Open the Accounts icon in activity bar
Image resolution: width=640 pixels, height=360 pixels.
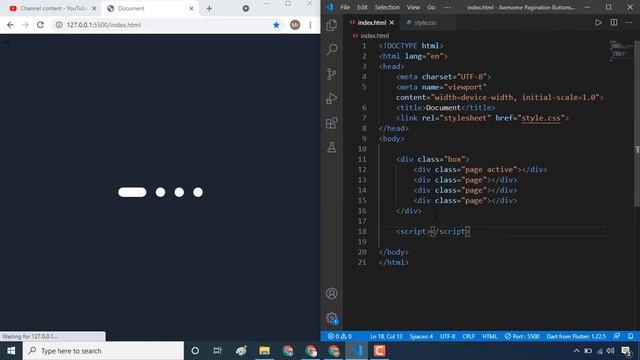pyautogui.click(x=331, y=293)
